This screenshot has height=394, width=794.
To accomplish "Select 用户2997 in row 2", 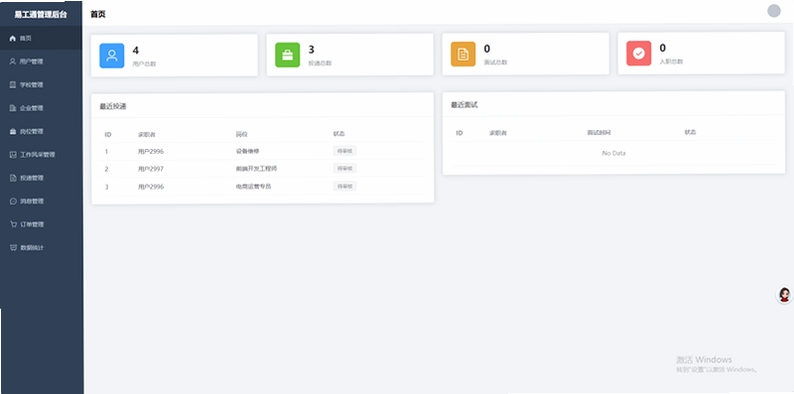I will (151, 169).
